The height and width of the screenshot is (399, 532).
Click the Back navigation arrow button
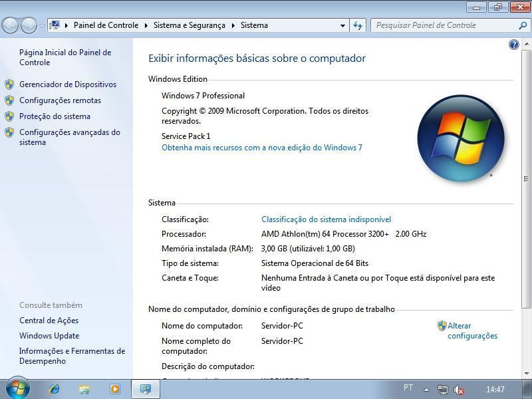(10, 25)
